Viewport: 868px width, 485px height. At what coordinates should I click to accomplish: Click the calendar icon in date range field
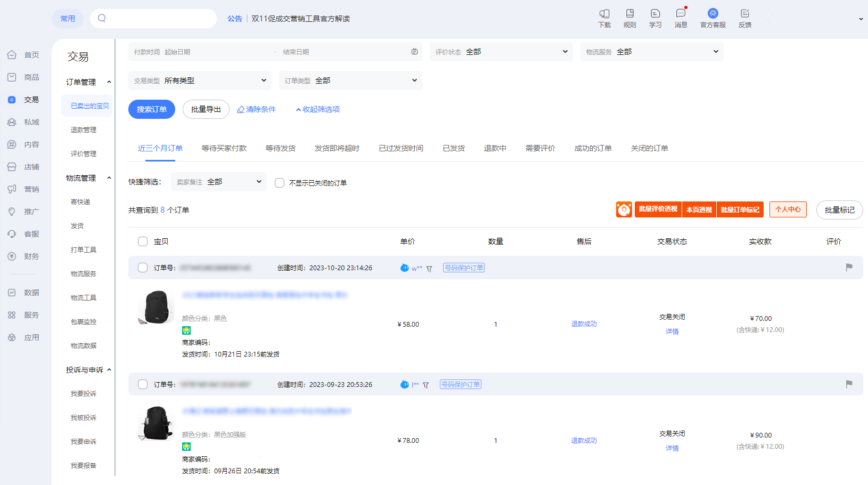(414, 52)
